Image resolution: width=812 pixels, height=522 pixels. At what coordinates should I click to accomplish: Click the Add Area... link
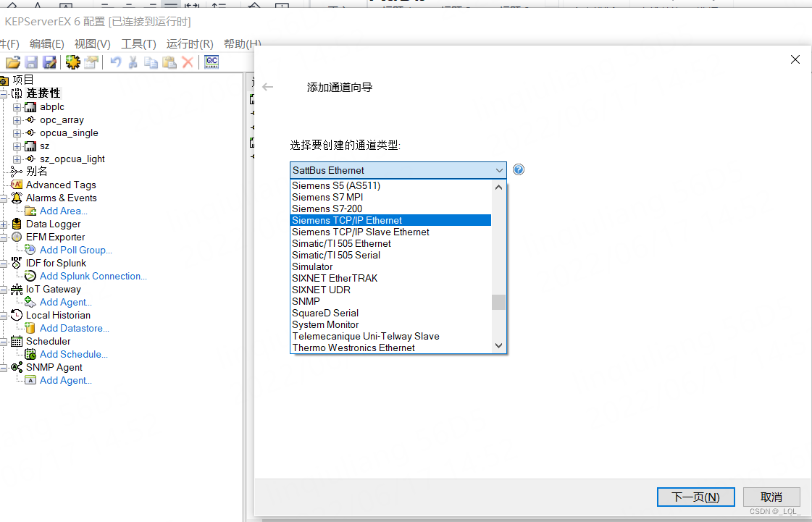coord(63,211)
